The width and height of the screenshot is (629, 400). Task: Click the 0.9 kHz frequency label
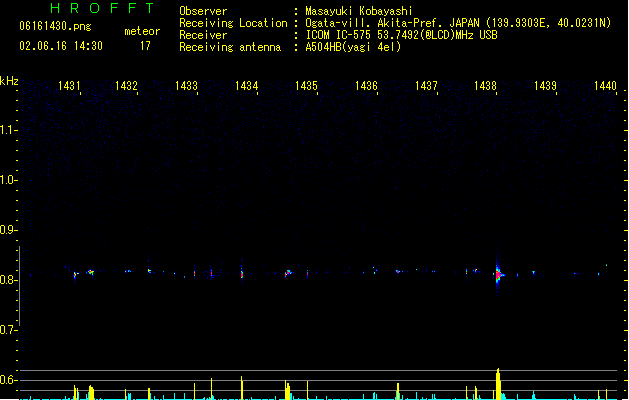click(x=8, y=230)
